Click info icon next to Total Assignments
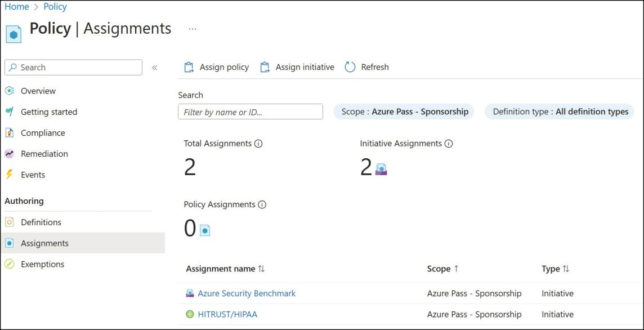644x330 pixels. click(x=258, y=144)
